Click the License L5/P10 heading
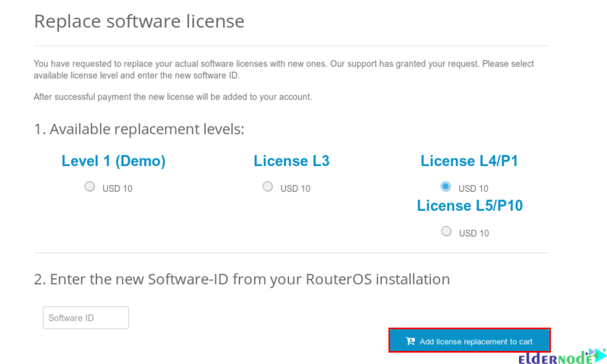This screenshot has height=364, width=607. pyautogui.click(x=470, y=206)
